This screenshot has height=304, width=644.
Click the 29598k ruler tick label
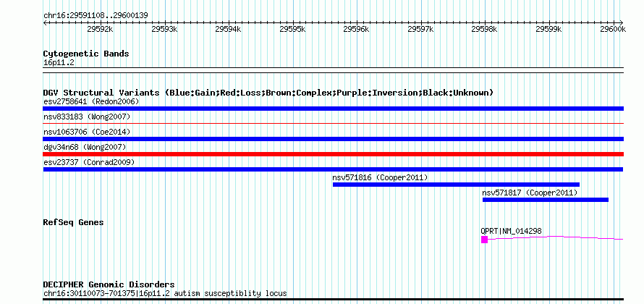pyautogui.click(x=485, y=29)
